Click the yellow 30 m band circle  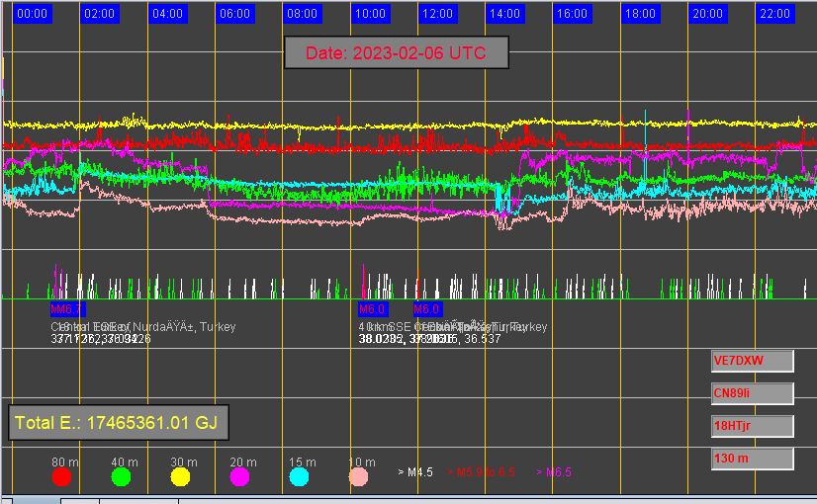point(181,477)
